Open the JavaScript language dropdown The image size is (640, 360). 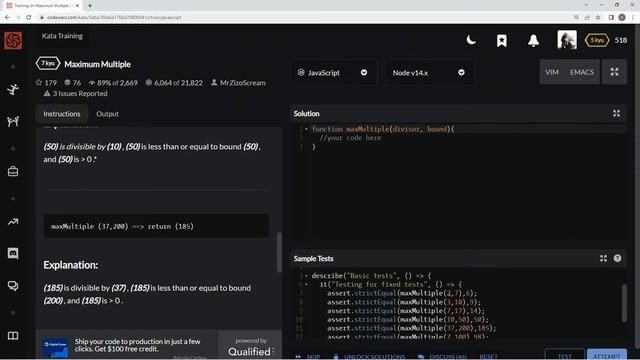pos(333,73)
